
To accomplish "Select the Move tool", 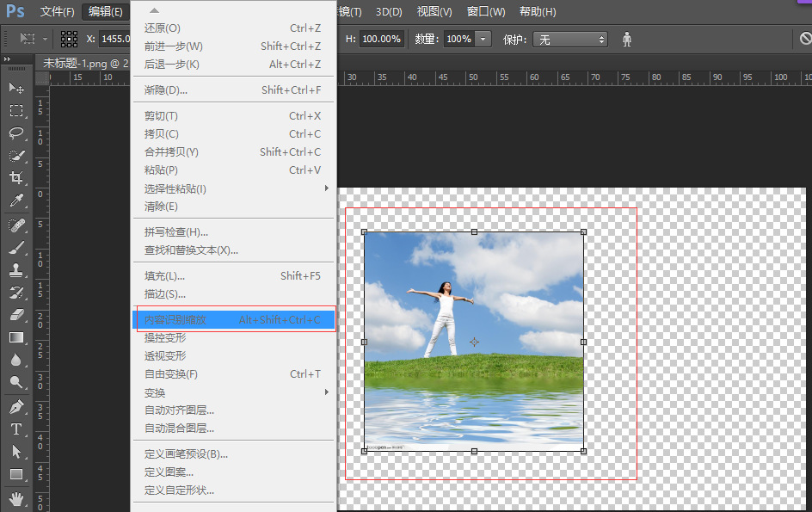I will [16, 88].
